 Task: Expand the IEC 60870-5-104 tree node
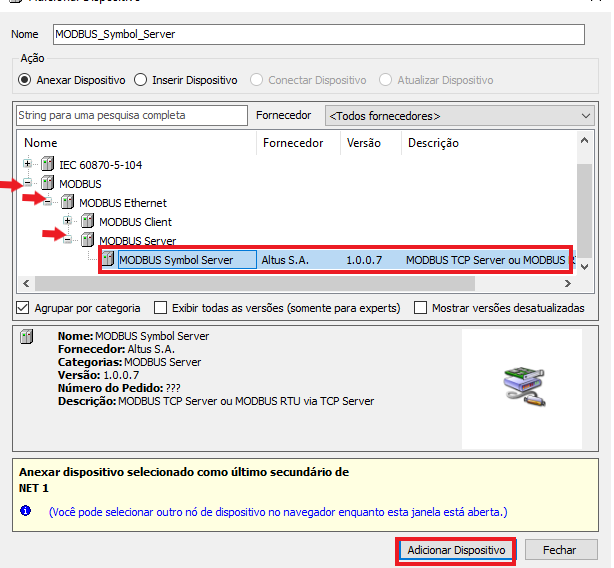[x=28, y=164]
